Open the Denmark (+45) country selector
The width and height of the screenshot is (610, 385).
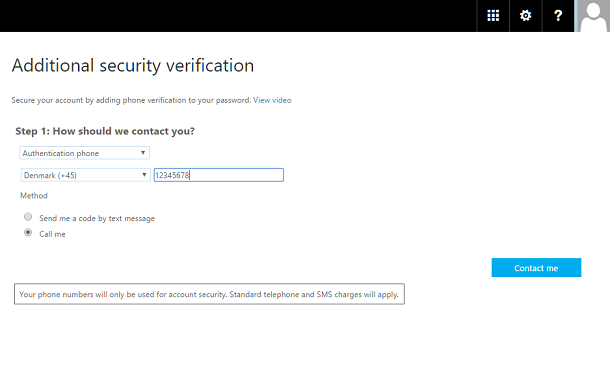pos(86,175)
